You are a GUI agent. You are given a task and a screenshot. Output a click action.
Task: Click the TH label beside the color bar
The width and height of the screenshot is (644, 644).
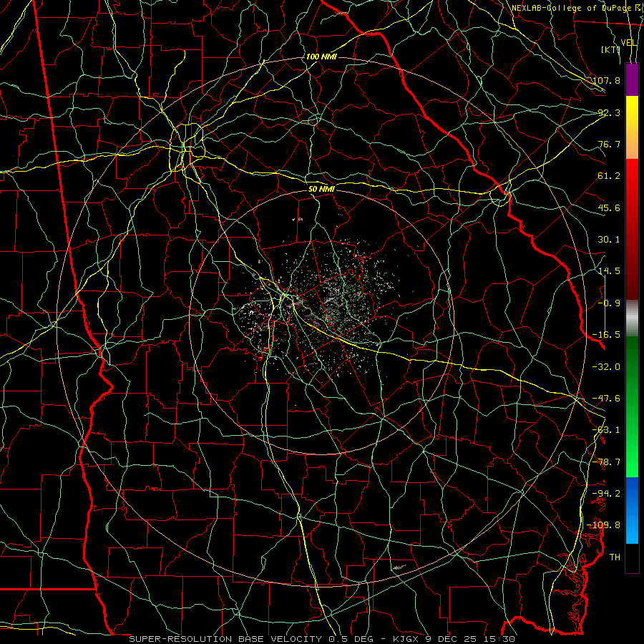[x=615, y=557]
